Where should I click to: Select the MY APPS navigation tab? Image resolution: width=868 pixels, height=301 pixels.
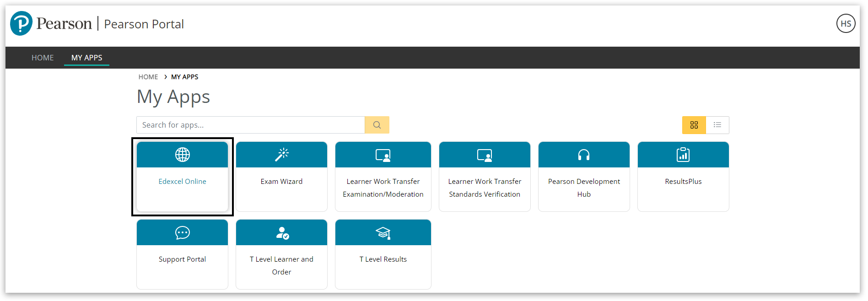point(87,58)
